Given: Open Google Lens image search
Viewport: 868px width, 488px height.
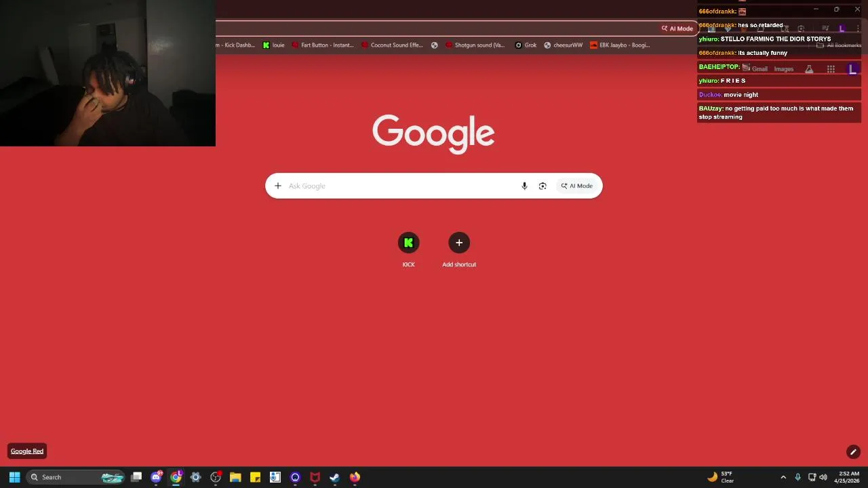Looking at the screenshot, I should [542, 186].
